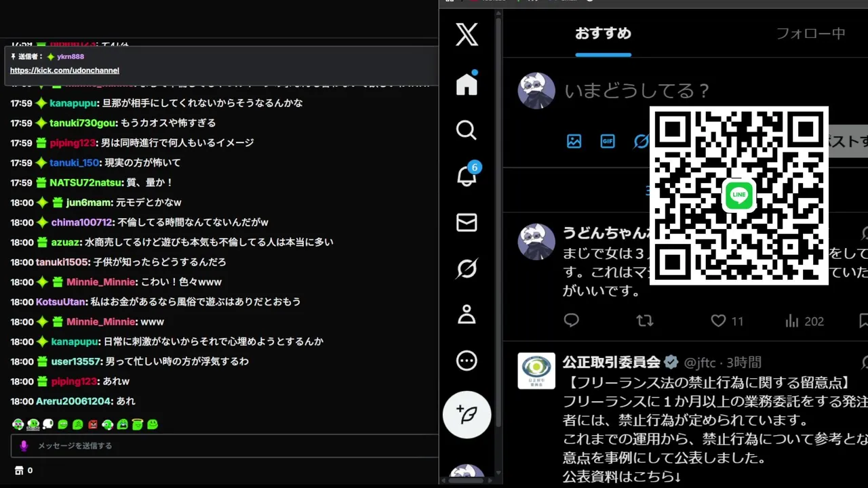The height and width of the screenshot is (488, 868).
Task: Like the post with 11 likes
Action: 727,321
